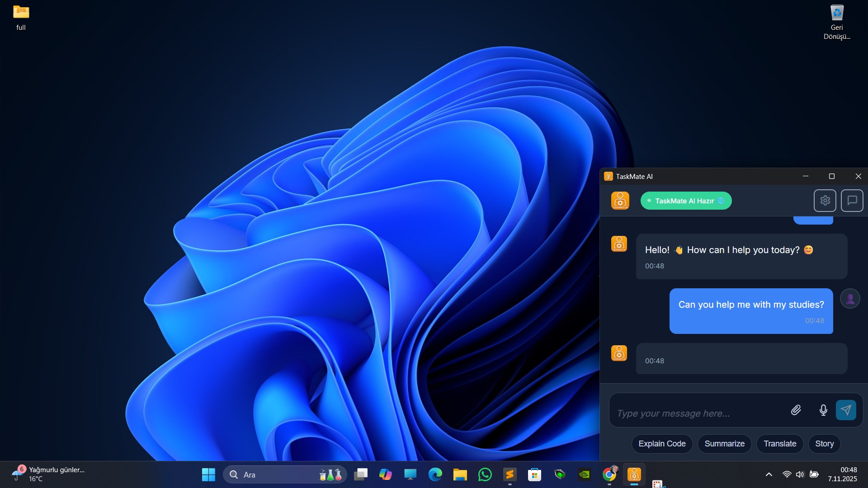Open Task View from the taskbar

point(361,474)
